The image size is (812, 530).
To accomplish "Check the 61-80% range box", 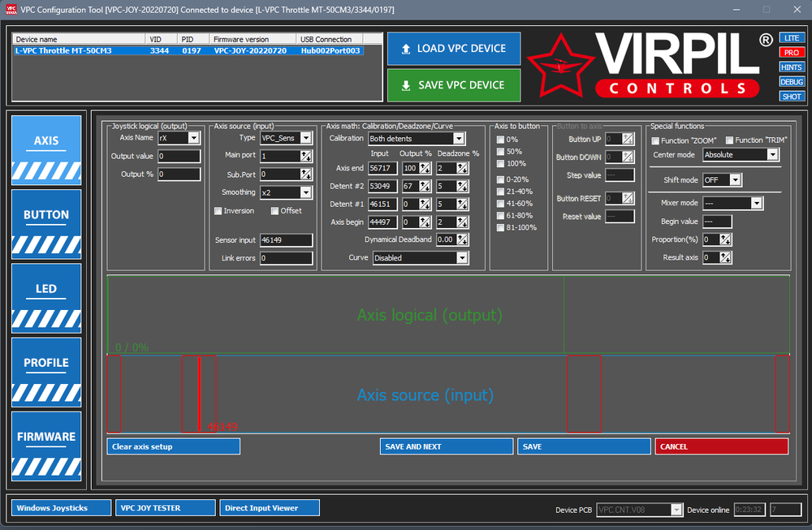I will (500, 216).
